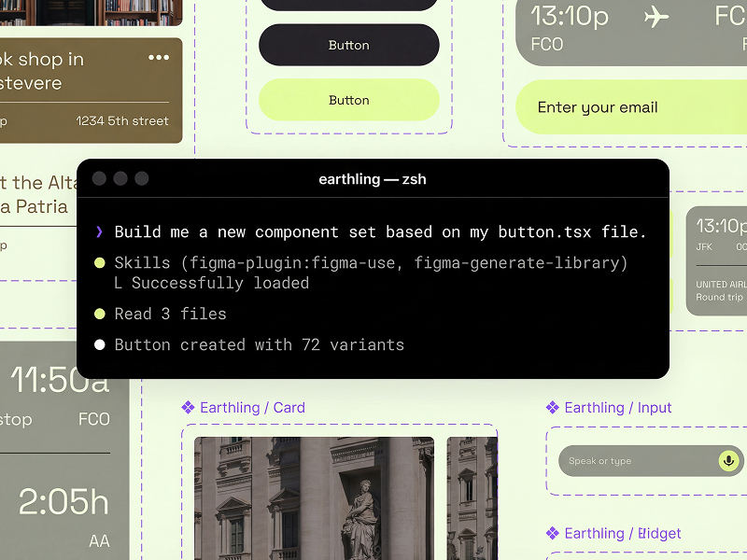This screenshot has width=747, height=560.
Task: Focus the Speak or type input
Action: click(x=635, y=461)
